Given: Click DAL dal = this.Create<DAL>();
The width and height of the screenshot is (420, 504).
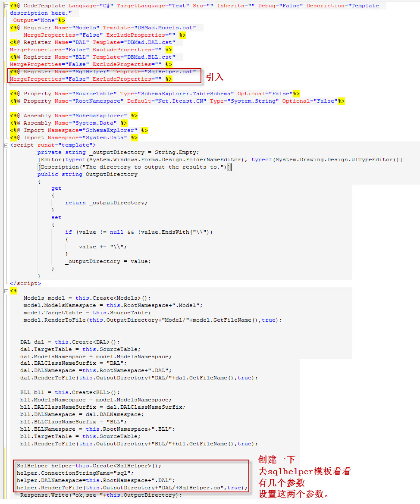Looking at the screenshot, I should click(x=70, y=342).
